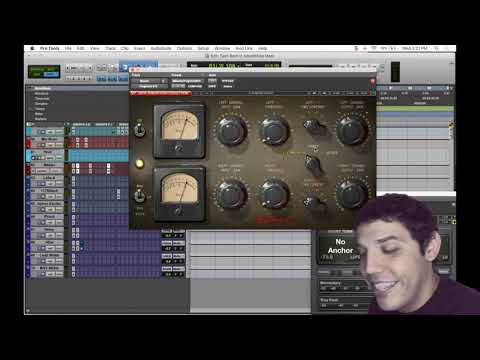480x360 pixels.
Task: Turn the right channel output gain knob
Action: (x=352, y=194)
